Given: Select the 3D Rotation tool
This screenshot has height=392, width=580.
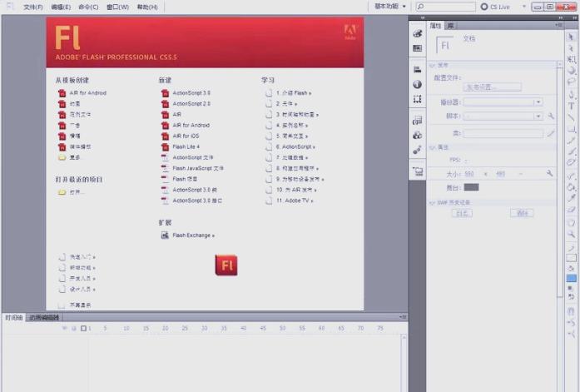Looking at the screenshot, I should pos(572,70).
